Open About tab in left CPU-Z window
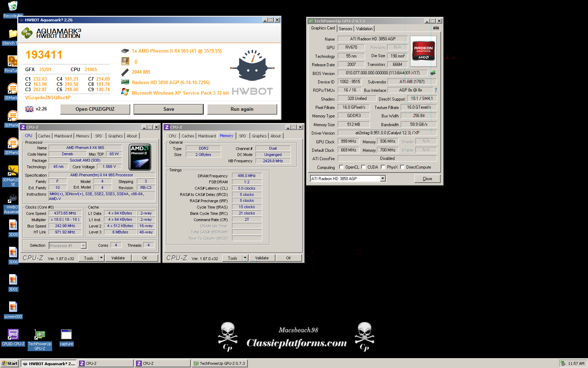This screenshot has height=368, width=588. [x=132, y=136]
